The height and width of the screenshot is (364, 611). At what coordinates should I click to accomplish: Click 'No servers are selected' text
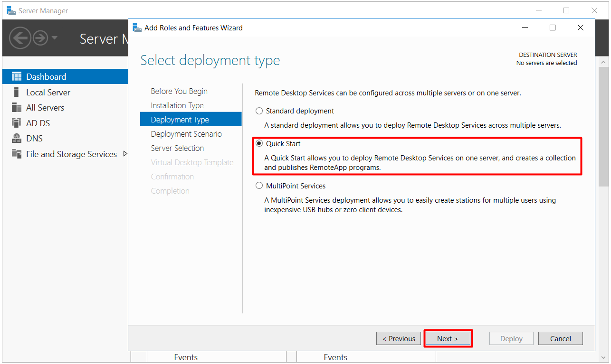point(546,63)
